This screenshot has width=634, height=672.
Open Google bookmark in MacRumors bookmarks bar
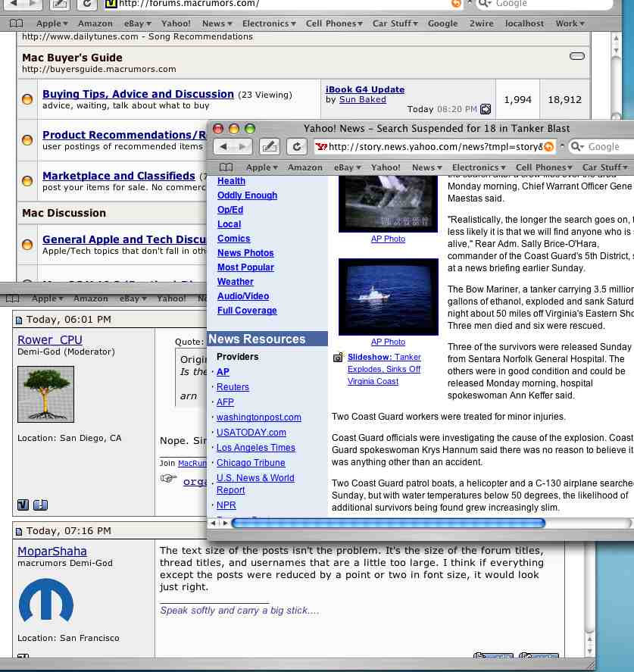442,23
